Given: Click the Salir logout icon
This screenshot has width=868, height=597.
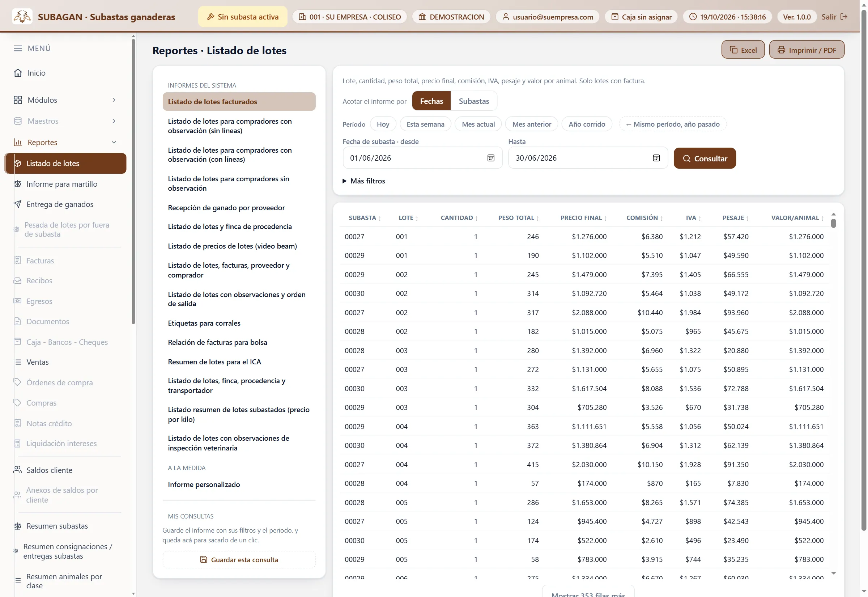Looking at the screenshot, I should (x=844, y=16).
